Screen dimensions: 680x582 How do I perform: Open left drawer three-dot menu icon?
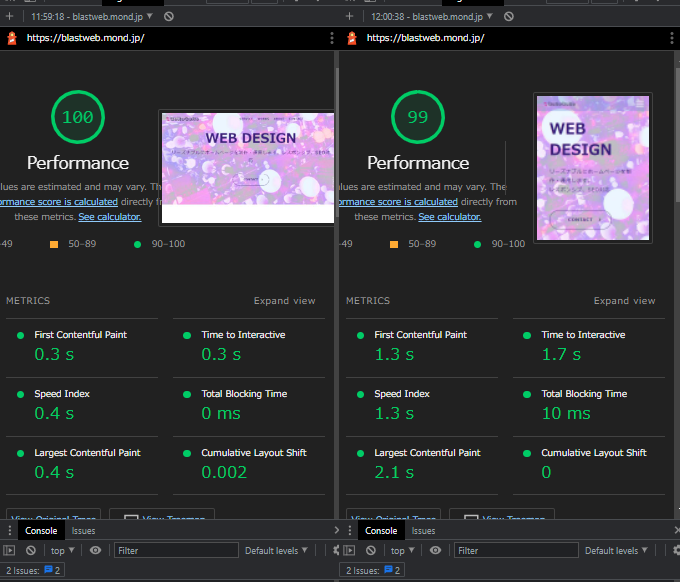[x=10, y=530]
